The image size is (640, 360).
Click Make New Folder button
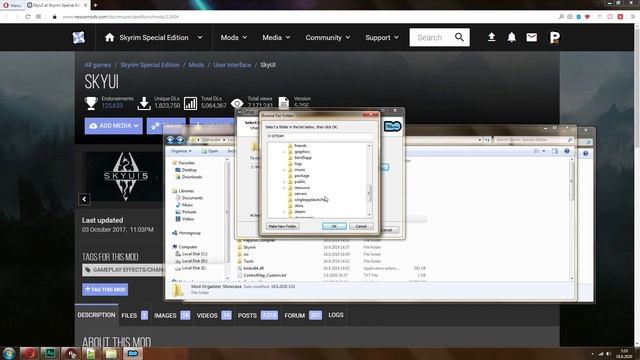coord(282,226)
